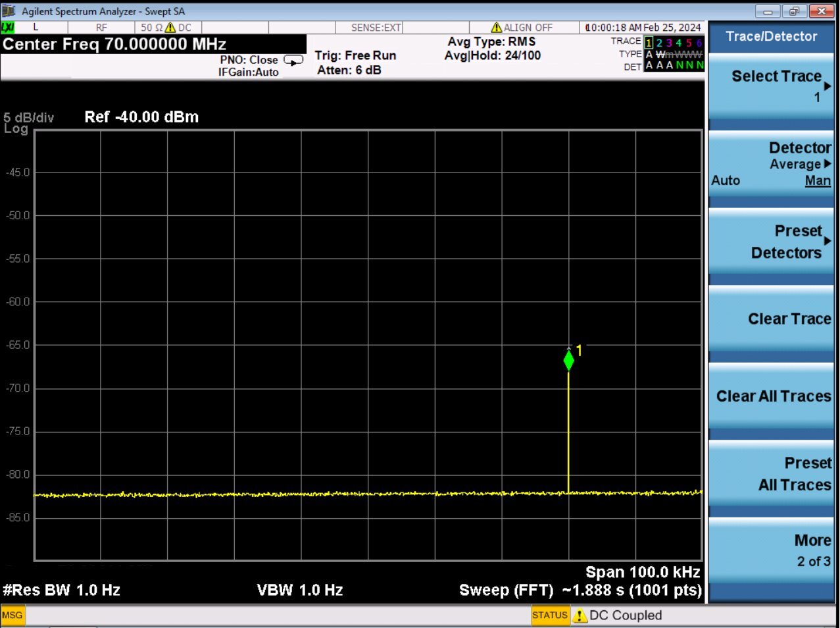Select trace number 1 in TRACE row
Viewport: 840px width, 628px height.
[649, 43]
